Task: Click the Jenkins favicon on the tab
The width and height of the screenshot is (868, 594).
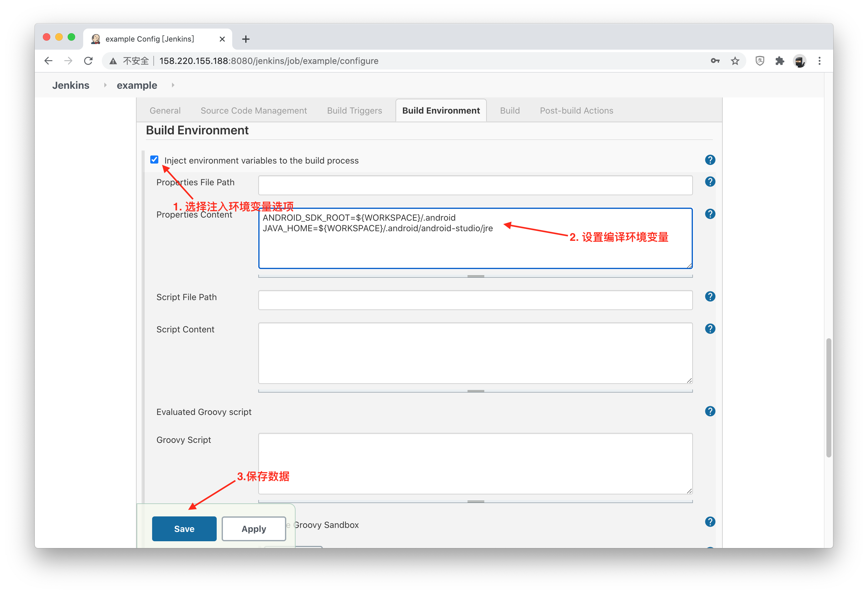Action: [96, 39]
